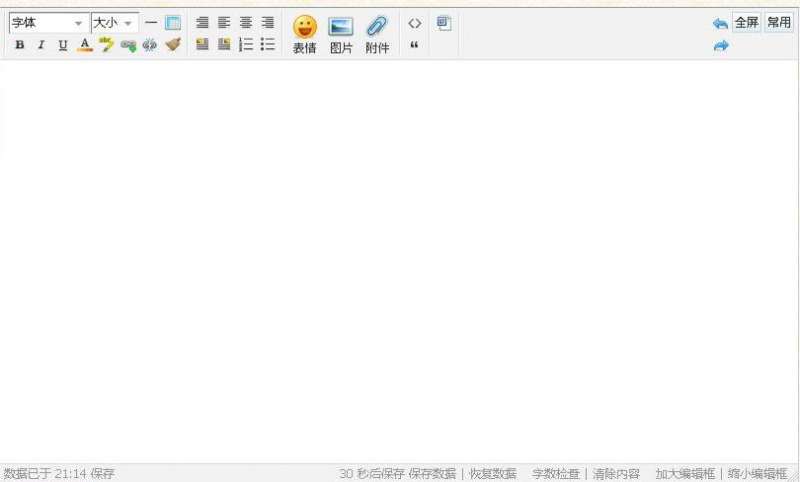Click the 保存数据 link
The image size is (800, 482).
[432, 473]
